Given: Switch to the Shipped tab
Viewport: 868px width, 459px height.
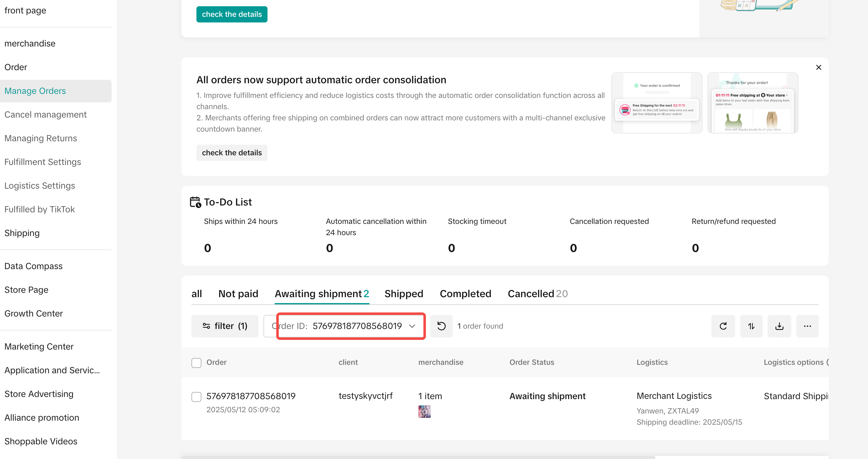Looking at the screenshot, I should point(404,293).
